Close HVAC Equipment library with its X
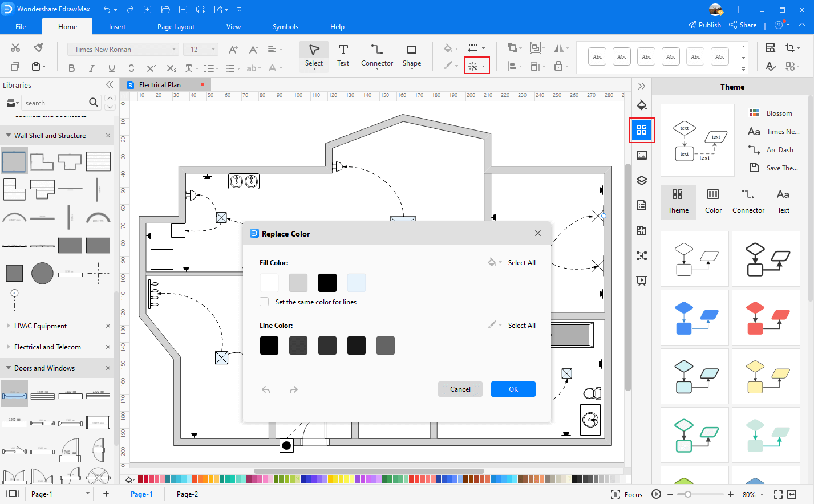 [x=108, y=326]
